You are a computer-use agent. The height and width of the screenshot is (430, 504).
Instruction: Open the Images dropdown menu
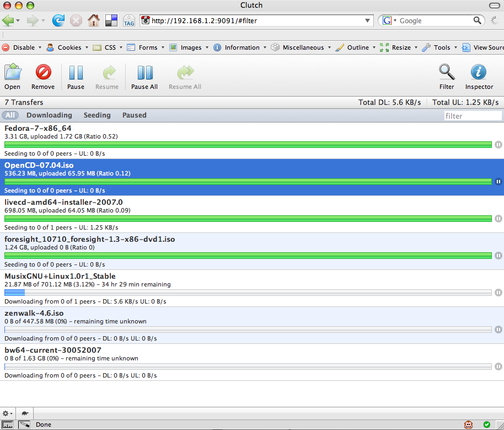click(x=189, y=47)
